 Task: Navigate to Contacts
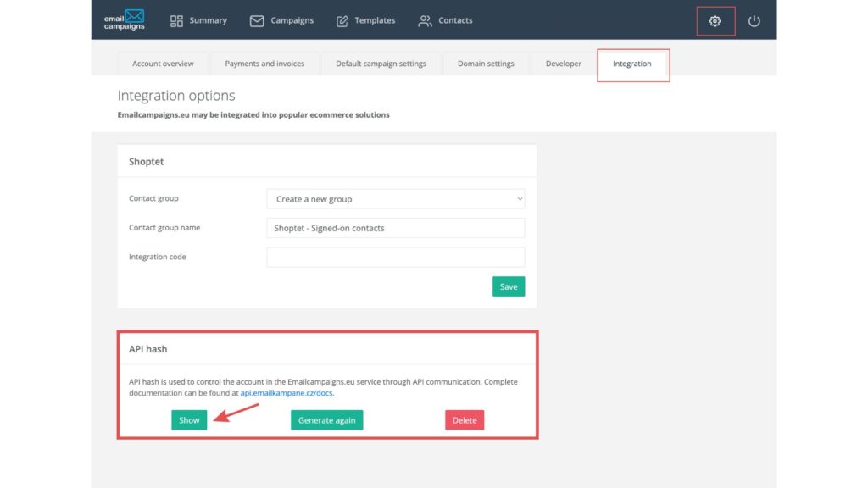coord(446,20)
